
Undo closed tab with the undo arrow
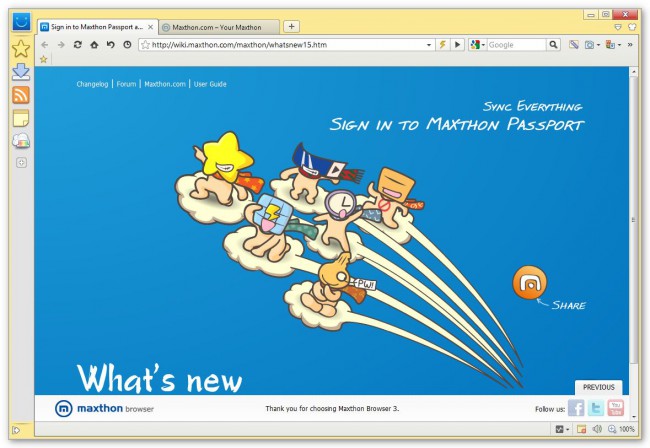tap(110, 44)
